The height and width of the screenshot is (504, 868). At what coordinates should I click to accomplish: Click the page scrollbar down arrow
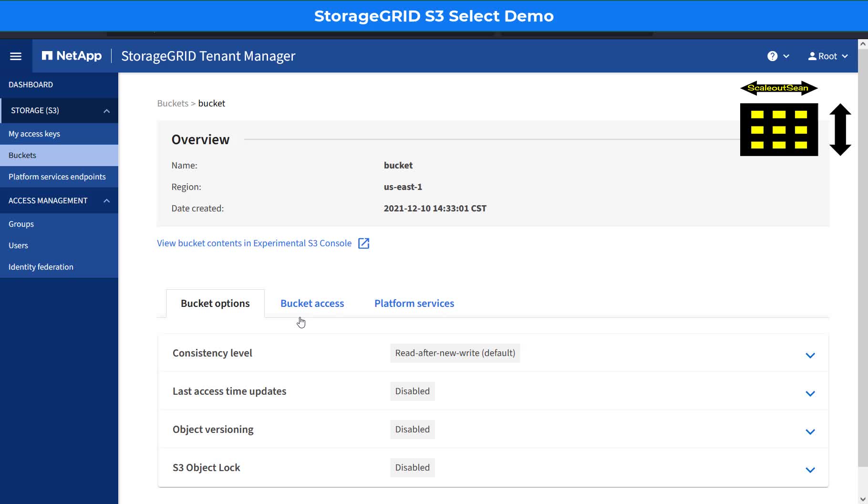click(863, 499)
